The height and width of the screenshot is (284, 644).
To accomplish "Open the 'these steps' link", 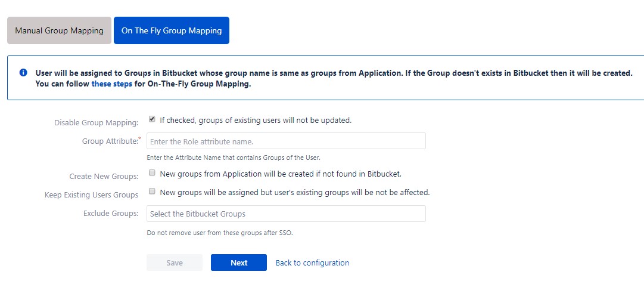I will [112, 84].
